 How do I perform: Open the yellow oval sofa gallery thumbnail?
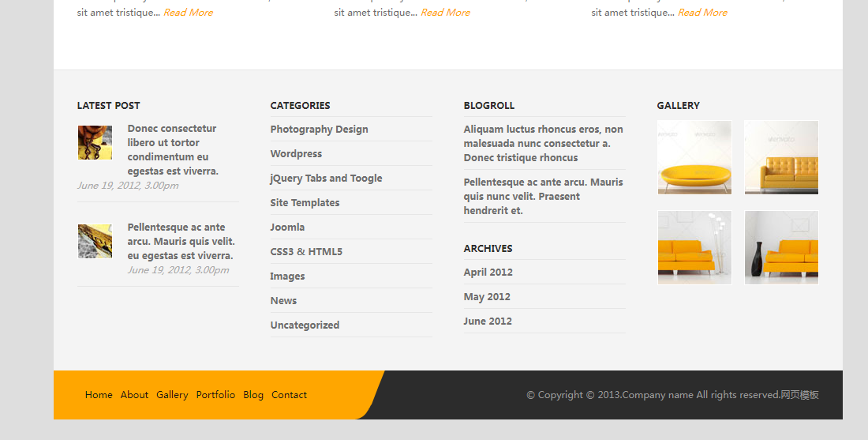coord(694,157)
